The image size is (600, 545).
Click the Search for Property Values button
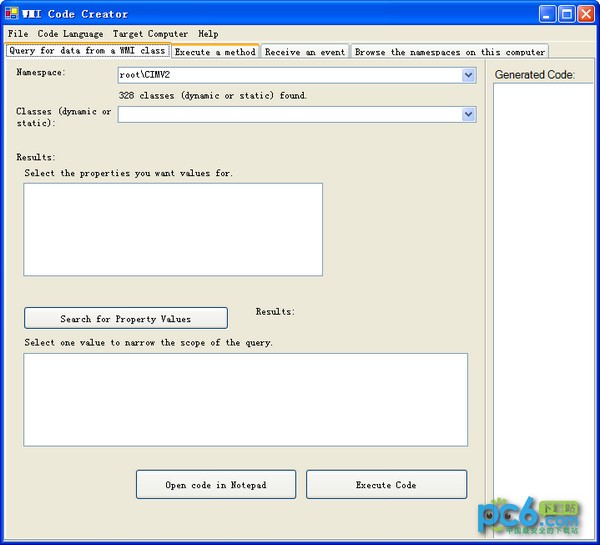click(x=126, y=318)
